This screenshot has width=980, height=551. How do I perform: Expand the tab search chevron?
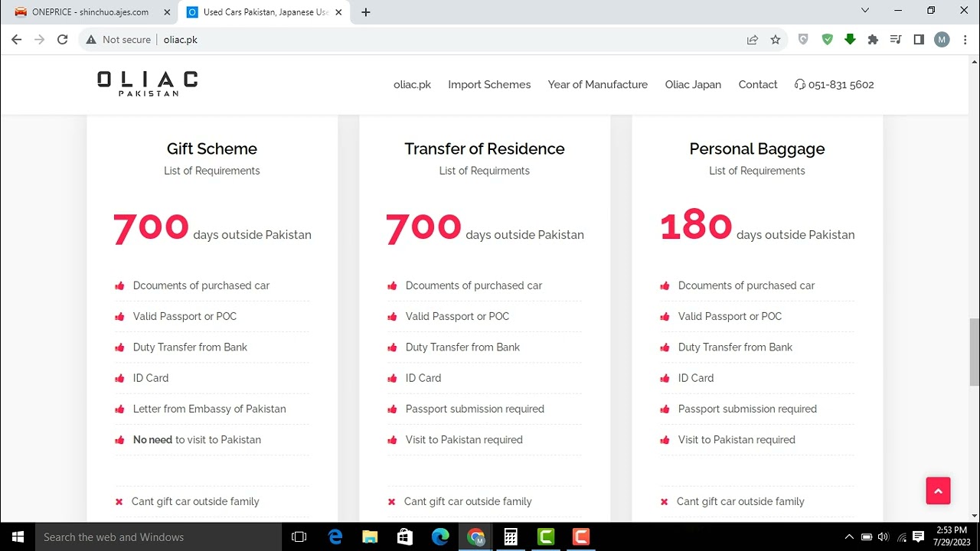point(865,11)
